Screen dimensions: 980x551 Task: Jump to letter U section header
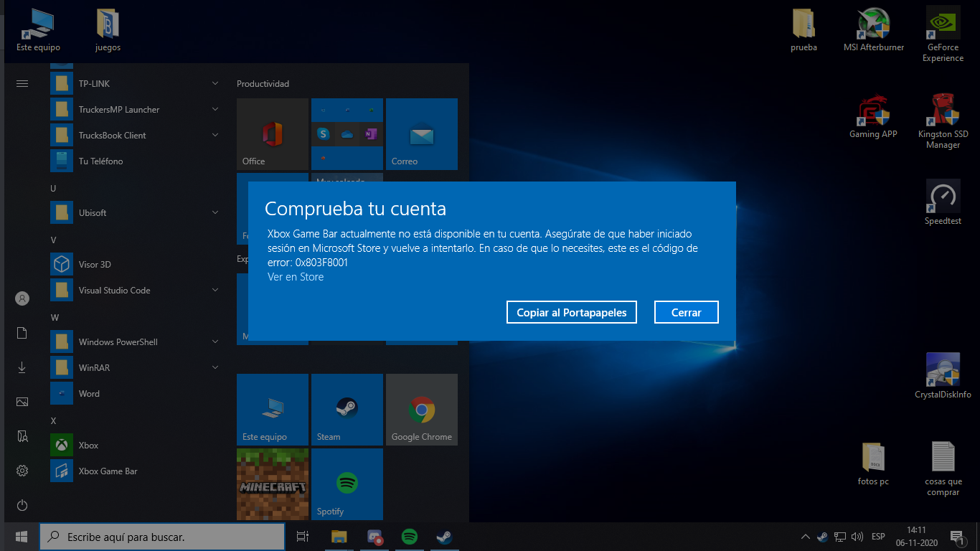tap(53, 188)
